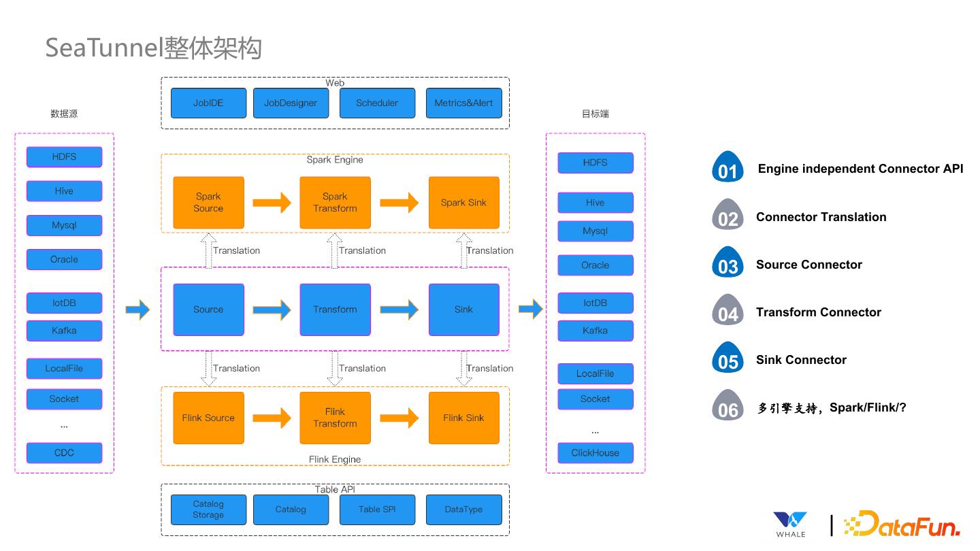Viewport: 980px width, 551px height.
Task: Click the Spark Engine section label
Action: click(x=335, y=159)
